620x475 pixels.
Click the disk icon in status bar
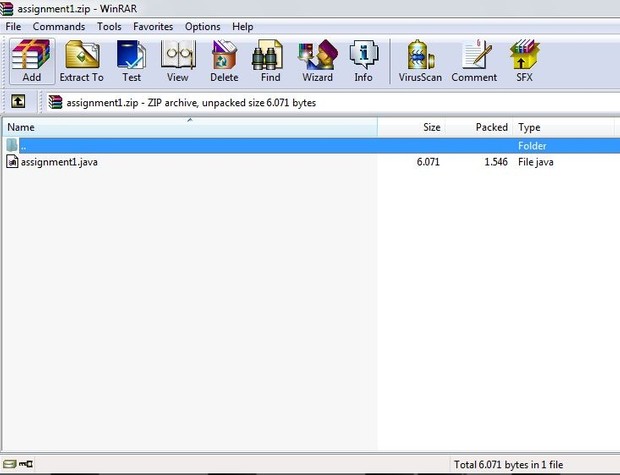(x=9, y=464)
